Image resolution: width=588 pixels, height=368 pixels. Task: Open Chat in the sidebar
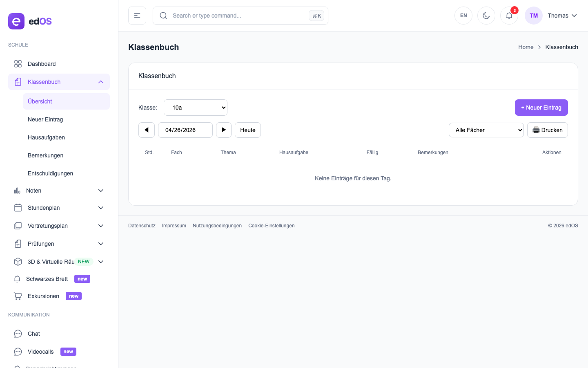point(34,334)
